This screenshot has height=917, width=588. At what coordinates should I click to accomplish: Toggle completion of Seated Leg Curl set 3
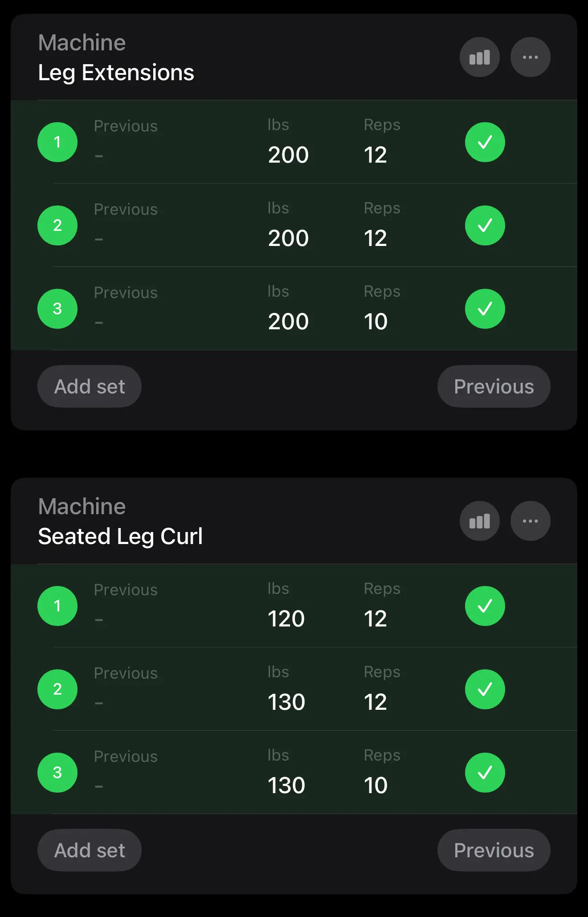[485, 773]
